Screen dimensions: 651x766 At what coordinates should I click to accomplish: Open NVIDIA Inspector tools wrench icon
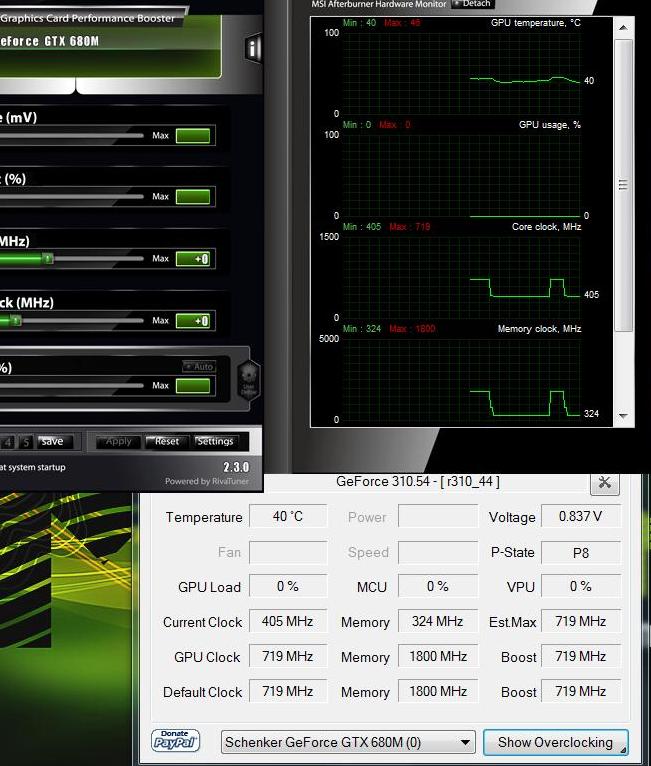tap(605, 483)
